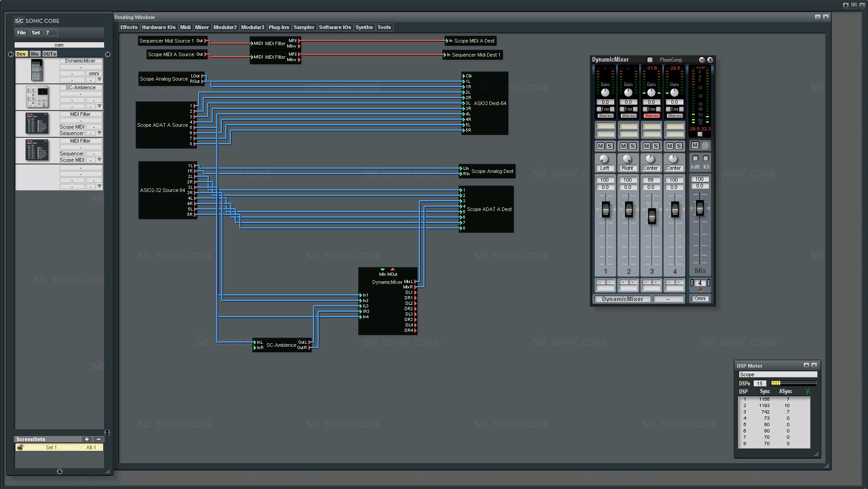
Task: Toggle Stereo on channel 3
Action: (651, 116)
